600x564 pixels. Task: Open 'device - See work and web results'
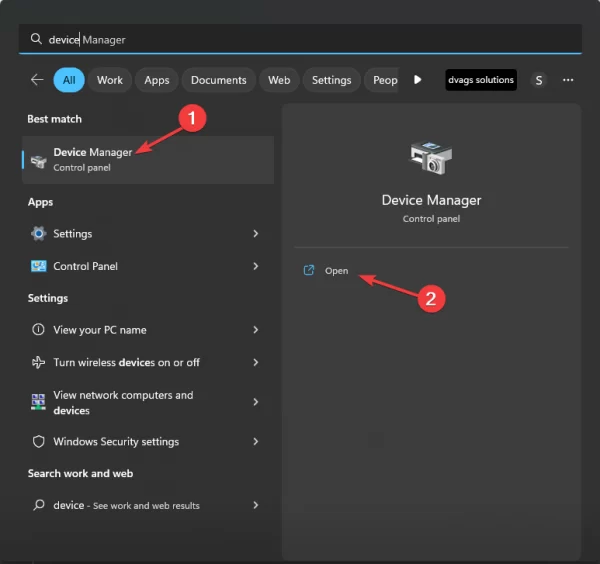point(148,505)
